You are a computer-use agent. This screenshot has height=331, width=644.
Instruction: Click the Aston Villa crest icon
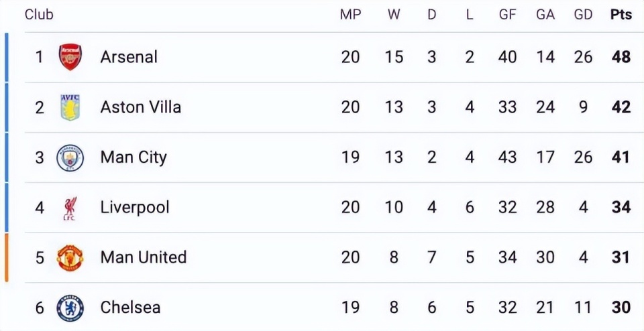[x=70, y=107]
